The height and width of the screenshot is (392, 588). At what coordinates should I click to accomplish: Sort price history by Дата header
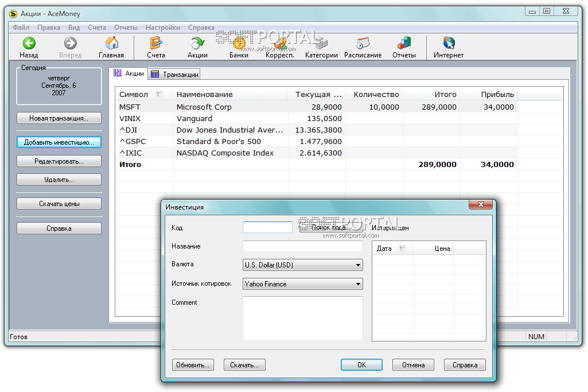pos(392,249)
